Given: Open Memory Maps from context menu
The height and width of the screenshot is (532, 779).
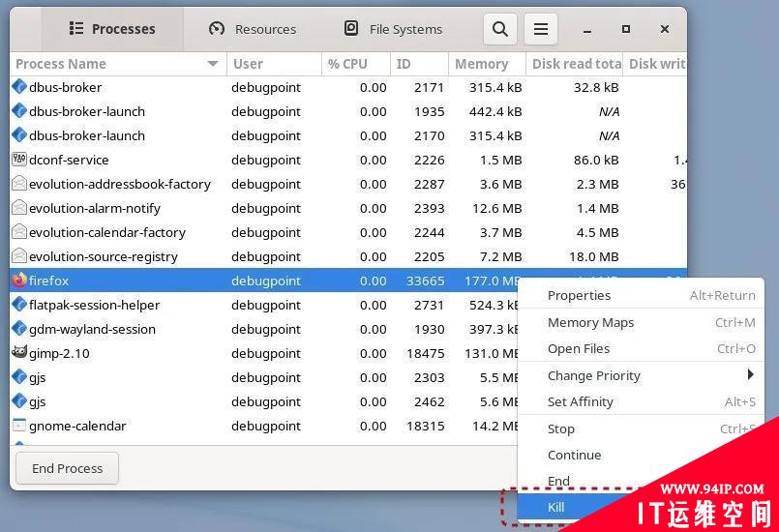Looking at the screenshot, I should point(641,322).
